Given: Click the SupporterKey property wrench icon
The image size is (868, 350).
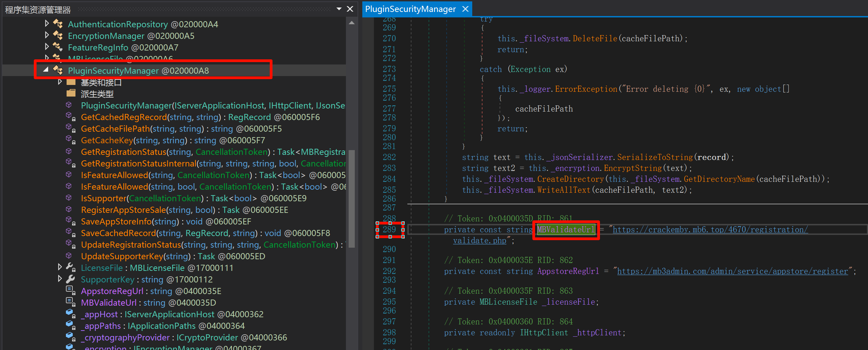Looking at the screenshot, I should click(x=71, y=279).
